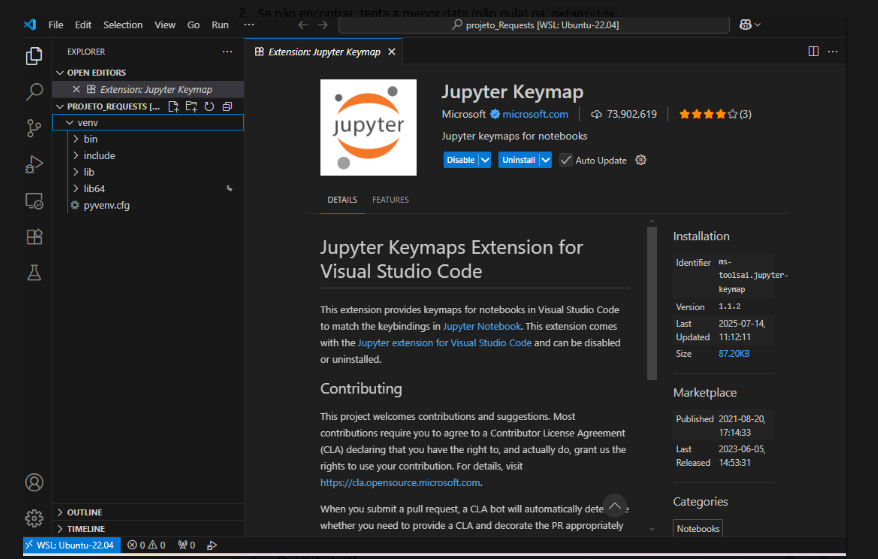Open Accounts menu in activity bar

pos(34,482)
